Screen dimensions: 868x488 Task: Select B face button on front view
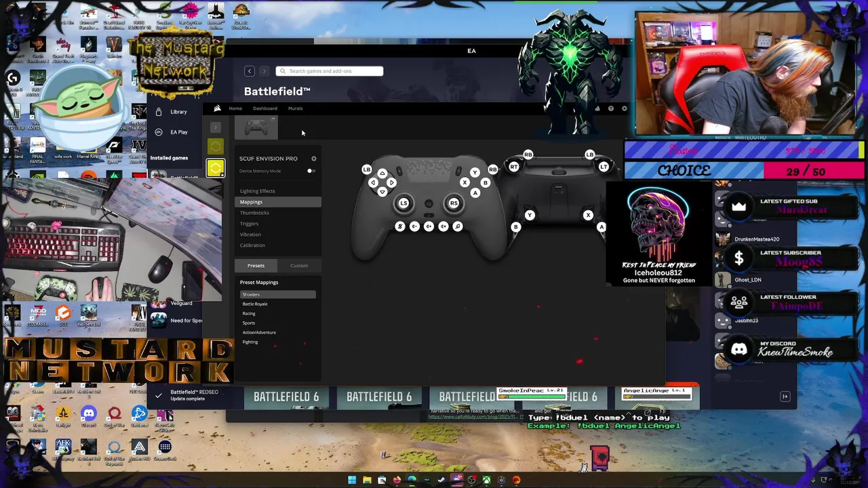(x=485, y=183)
